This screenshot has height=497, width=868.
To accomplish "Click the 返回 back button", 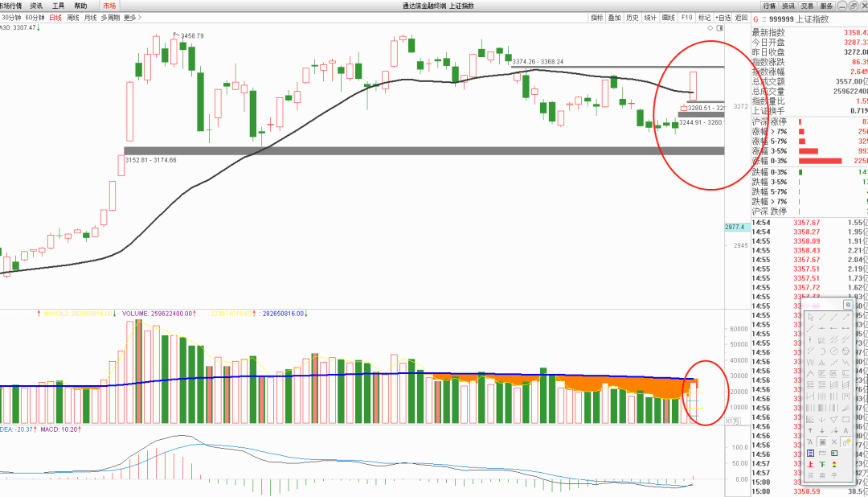I will (741, 17).
